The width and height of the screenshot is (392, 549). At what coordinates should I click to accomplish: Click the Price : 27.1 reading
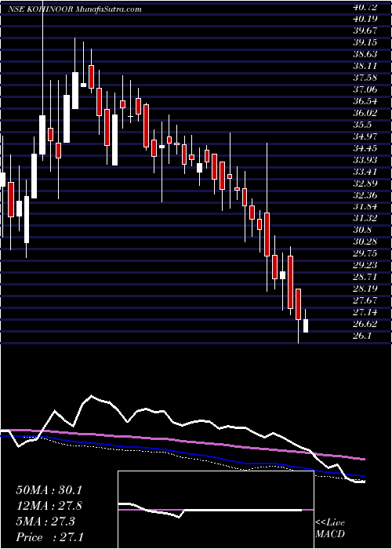pos(49,536)
